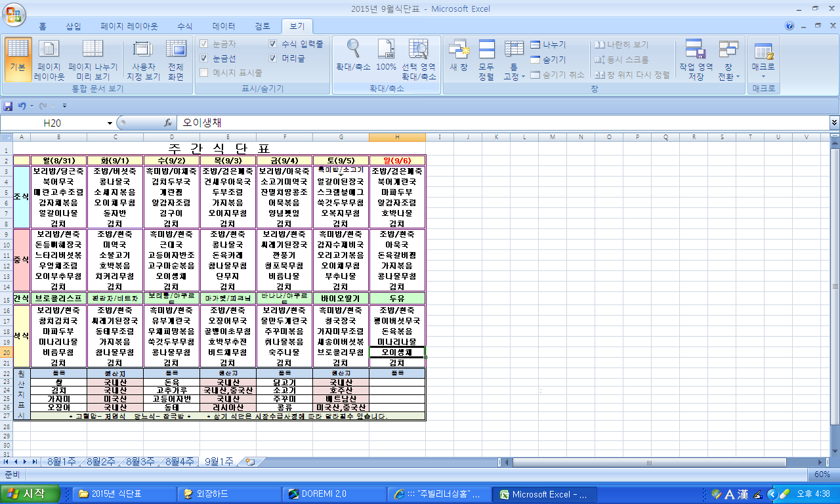Click the Full Screen view icon

(x=176, y=59)
